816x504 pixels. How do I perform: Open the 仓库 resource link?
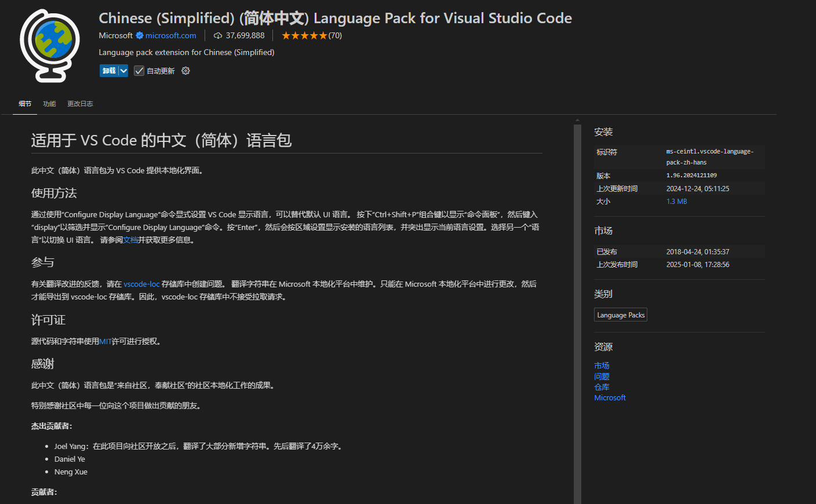click(x=602, y=387)
